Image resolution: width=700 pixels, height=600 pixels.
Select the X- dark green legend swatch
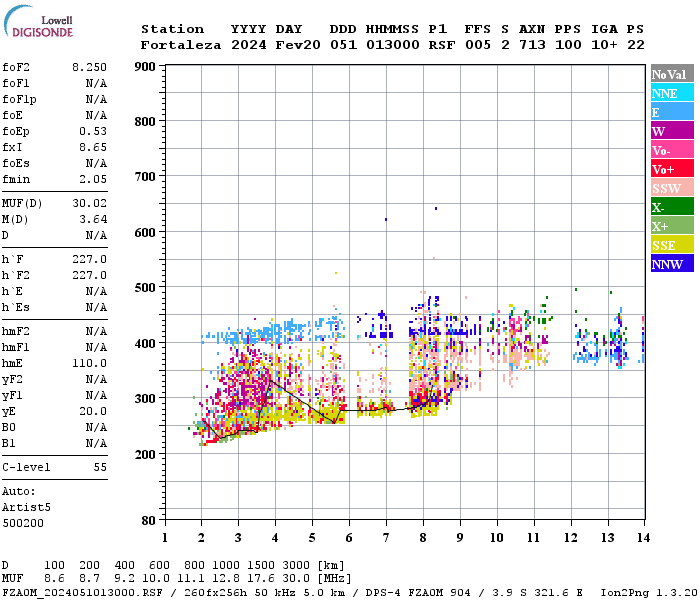pyautogui.click(x=672, y=207)
